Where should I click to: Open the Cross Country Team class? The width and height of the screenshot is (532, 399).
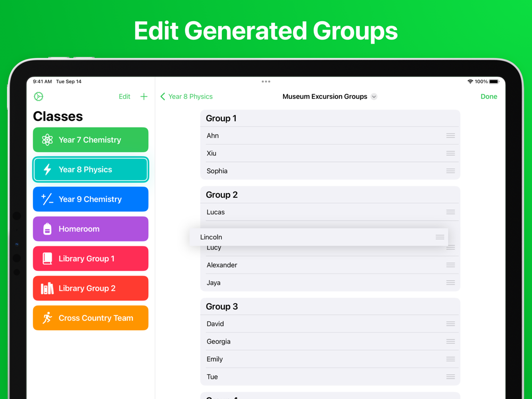coord(90,318)
